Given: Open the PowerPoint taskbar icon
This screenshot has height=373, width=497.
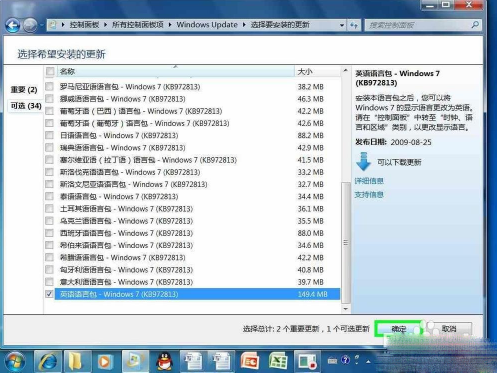Looking at the screenshot, I should [250, 361].
